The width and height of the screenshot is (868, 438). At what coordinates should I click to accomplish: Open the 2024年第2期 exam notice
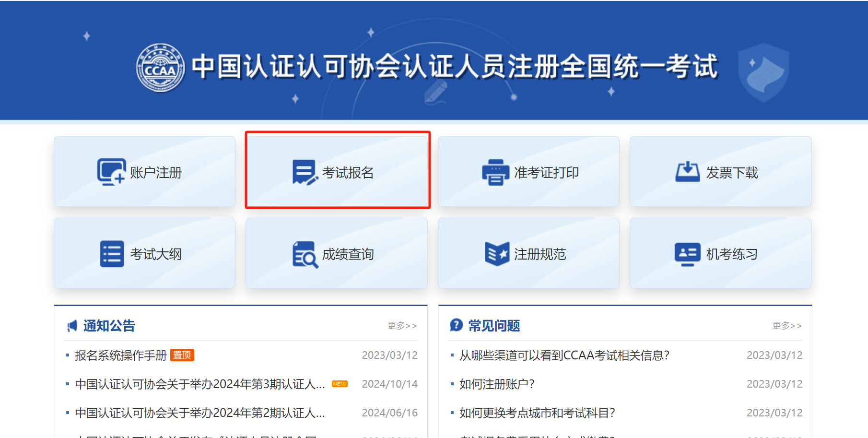click(x=200, y=413)
